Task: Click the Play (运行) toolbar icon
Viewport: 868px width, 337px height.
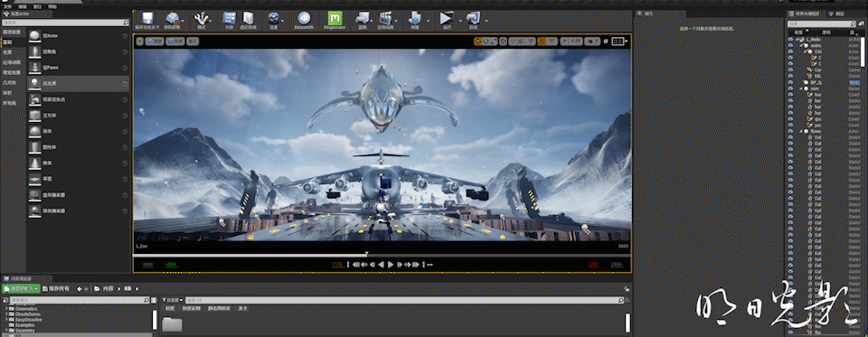Action: click(x=446, y=18)
